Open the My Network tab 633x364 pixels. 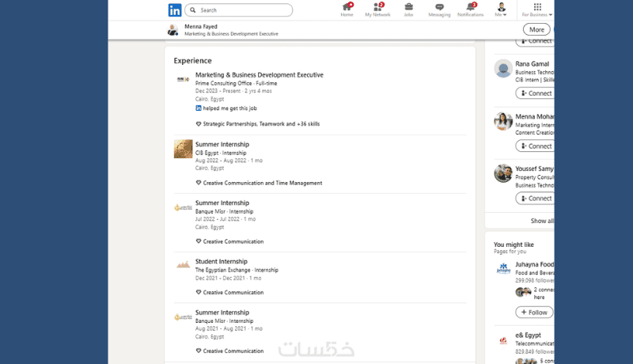[377, 9]
